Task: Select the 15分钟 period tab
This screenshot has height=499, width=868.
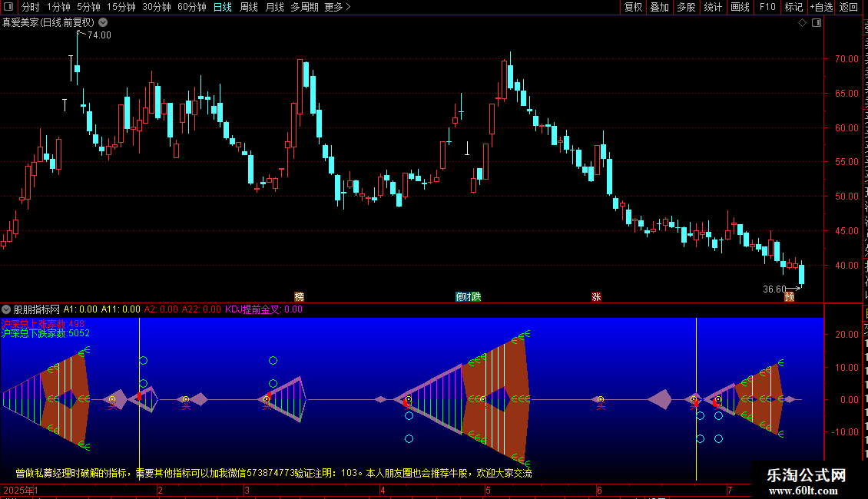Action: pyautogui.click(x=121, y=7)
